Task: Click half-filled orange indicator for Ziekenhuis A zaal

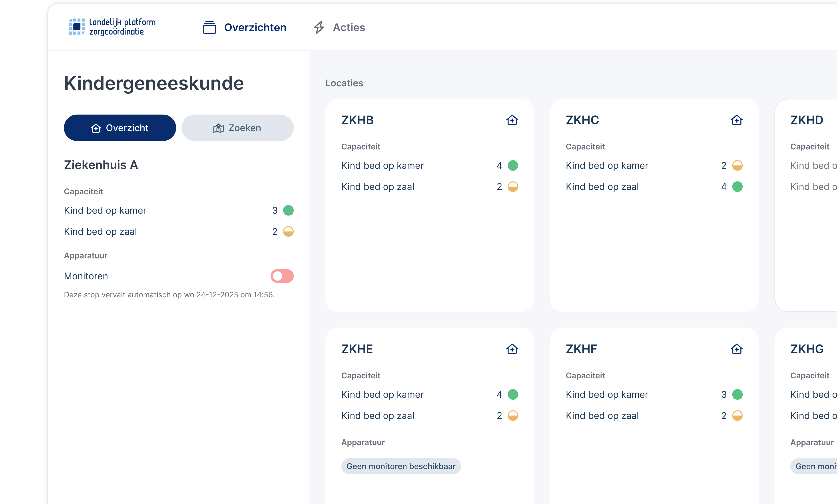Action: (x=288, y=231)
